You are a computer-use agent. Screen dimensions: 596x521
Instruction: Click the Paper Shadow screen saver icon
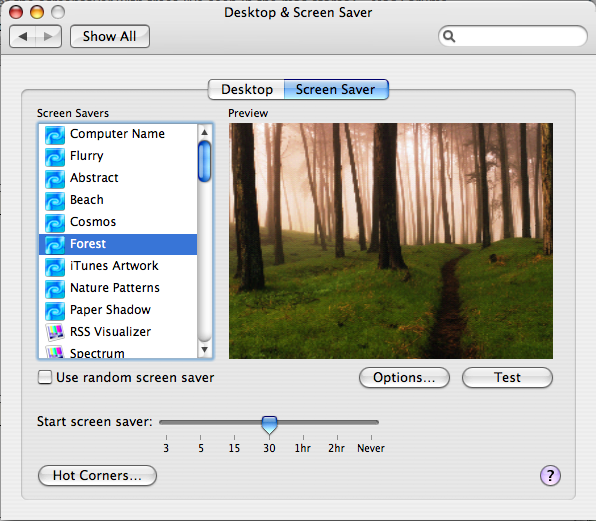[x=55, y=311]
